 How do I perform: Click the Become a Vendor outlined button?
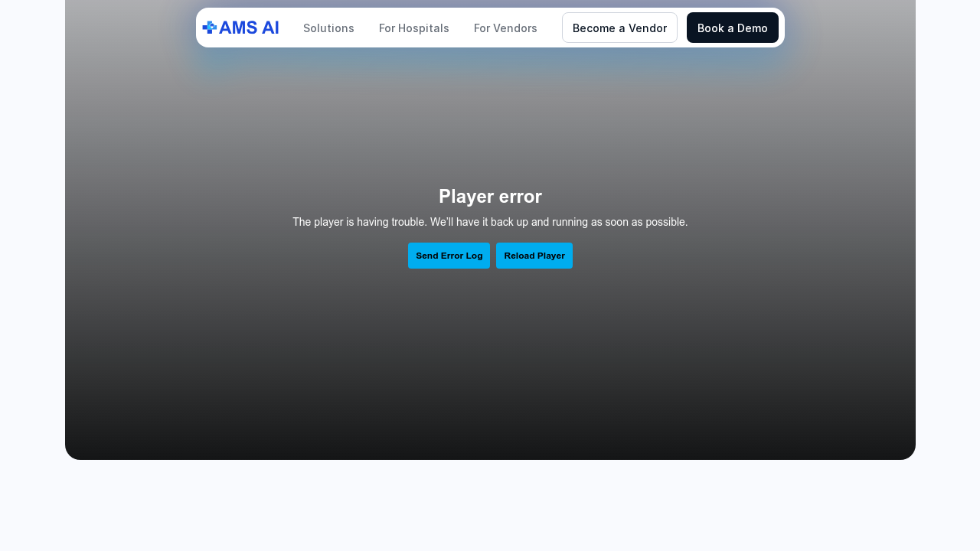coord(619,27)
